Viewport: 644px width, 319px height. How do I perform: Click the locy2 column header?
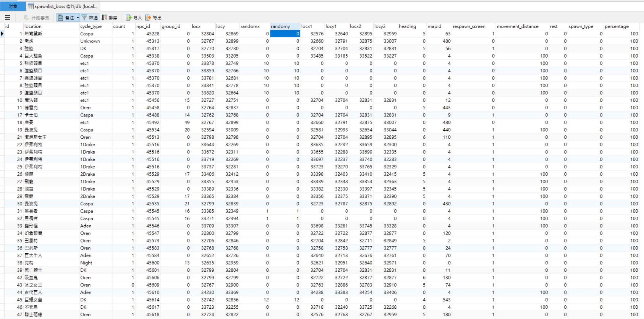386,26
